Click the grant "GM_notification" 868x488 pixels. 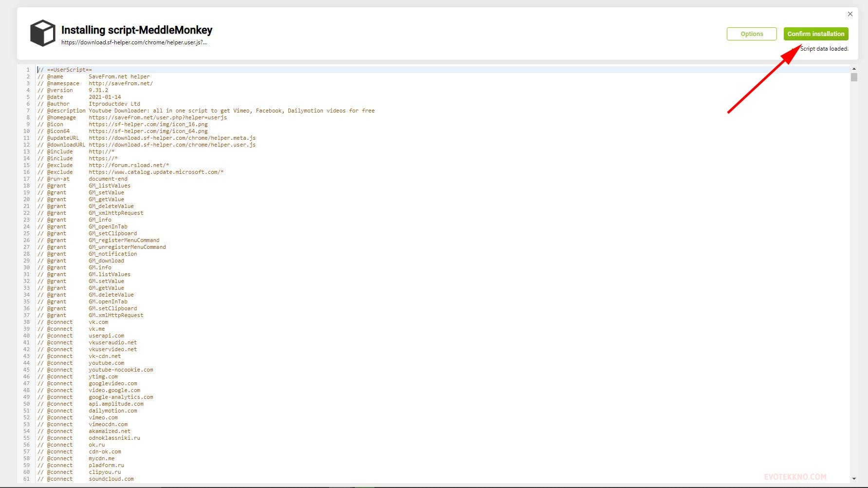(113, 254)
